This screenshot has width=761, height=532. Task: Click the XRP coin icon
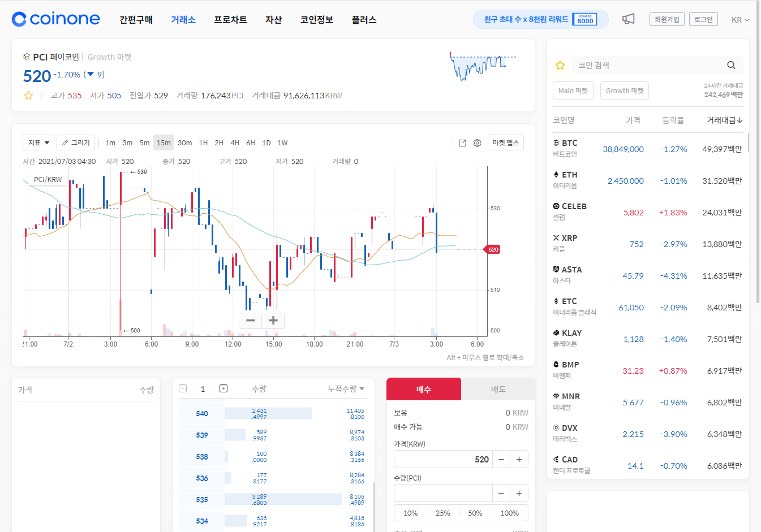coord(556,238)
